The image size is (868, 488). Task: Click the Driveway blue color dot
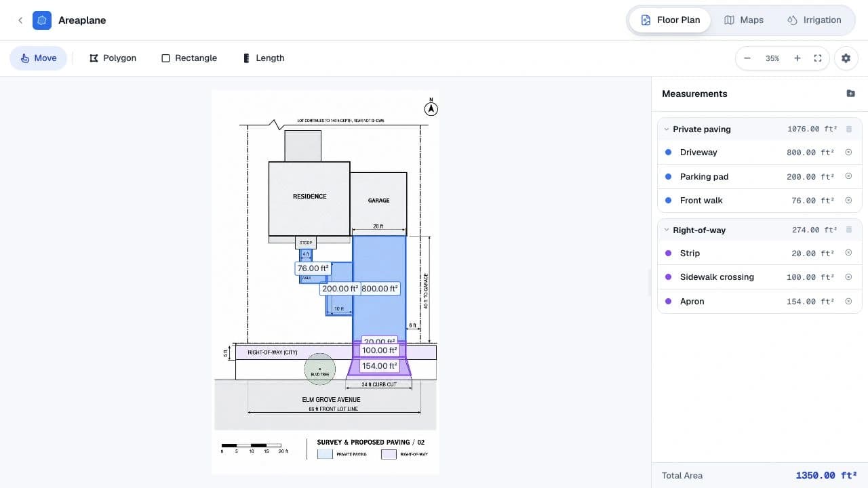click(x=669, y=152)
